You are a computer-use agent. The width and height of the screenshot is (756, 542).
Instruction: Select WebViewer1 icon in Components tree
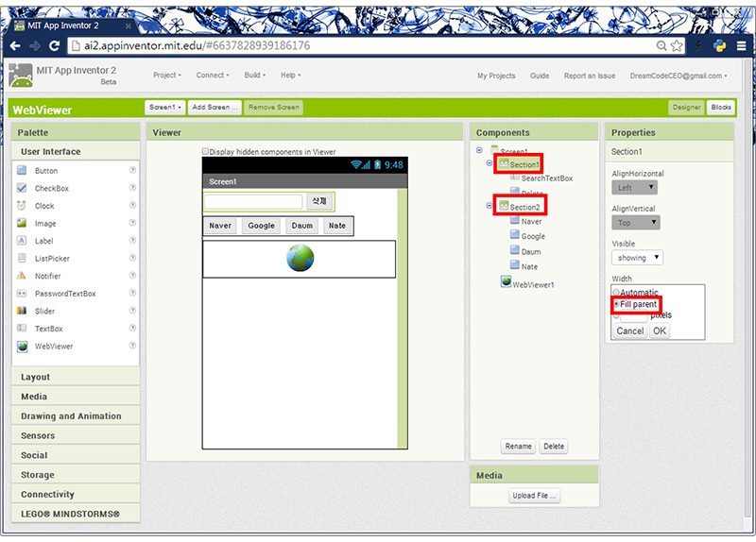(x=506, y=281)
